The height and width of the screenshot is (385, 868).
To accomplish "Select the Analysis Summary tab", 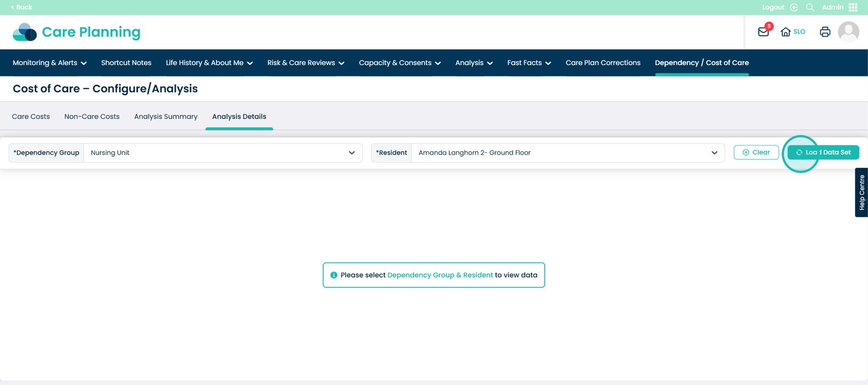I will (165, 117).
